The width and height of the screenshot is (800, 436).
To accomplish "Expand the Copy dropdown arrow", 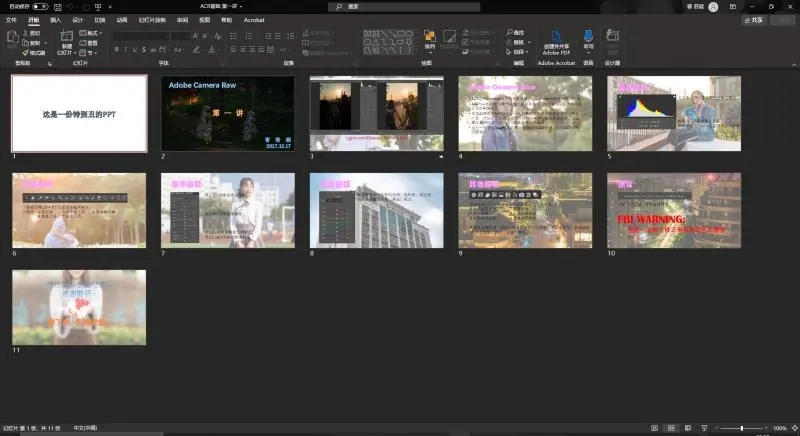I will pos(45,43).
